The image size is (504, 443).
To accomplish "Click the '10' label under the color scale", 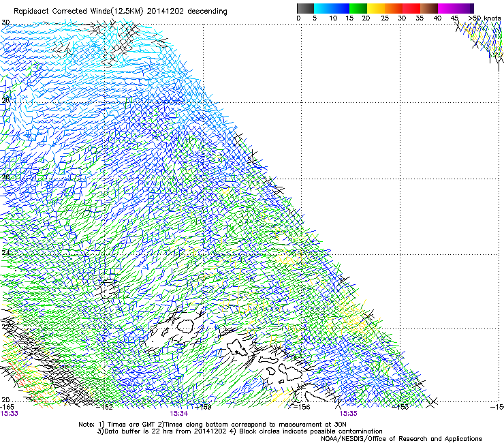I will click(333, 18).
